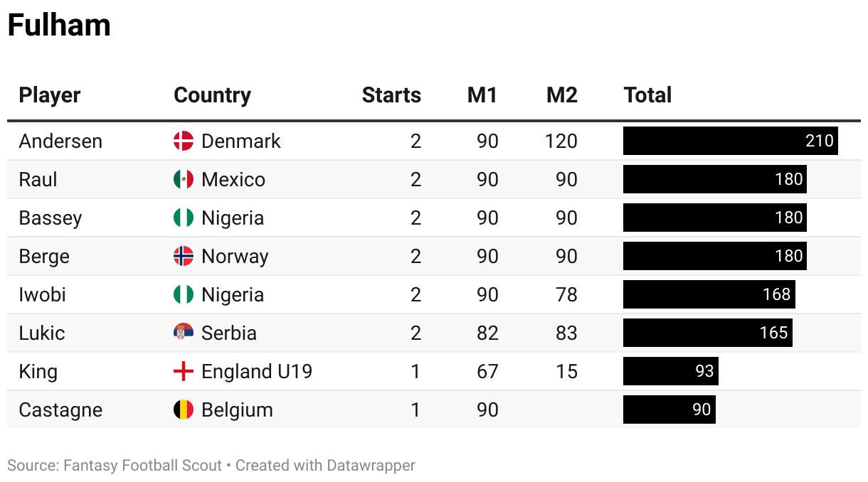Click Nigeria flag in Iwobi row
Viewport: 868px width, 482px height.
[x=184, y=294]
